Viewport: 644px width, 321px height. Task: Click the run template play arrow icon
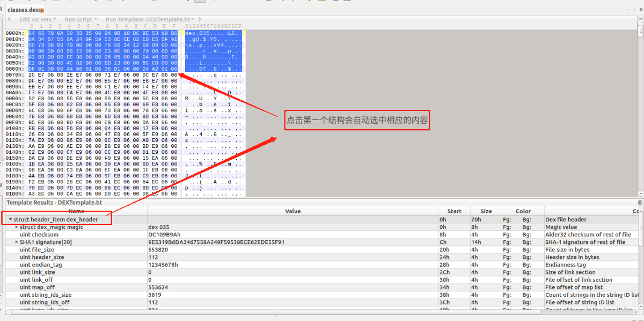[x=200, y=19]
